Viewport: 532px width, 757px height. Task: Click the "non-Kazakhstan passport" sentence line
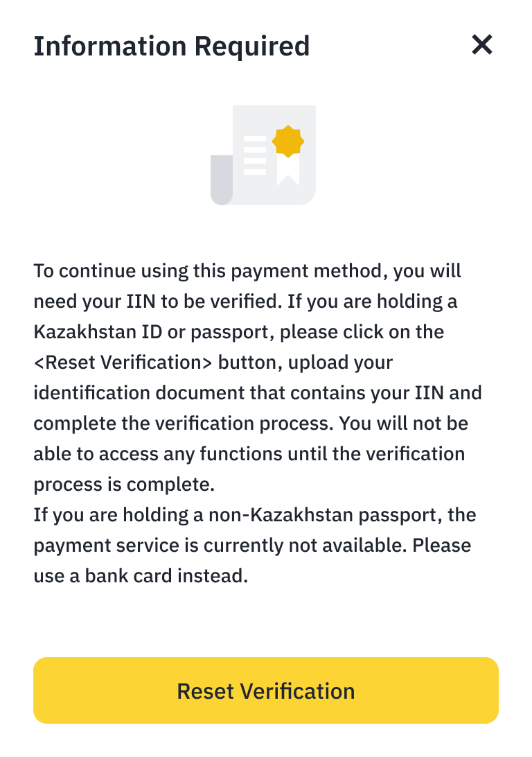254,514
